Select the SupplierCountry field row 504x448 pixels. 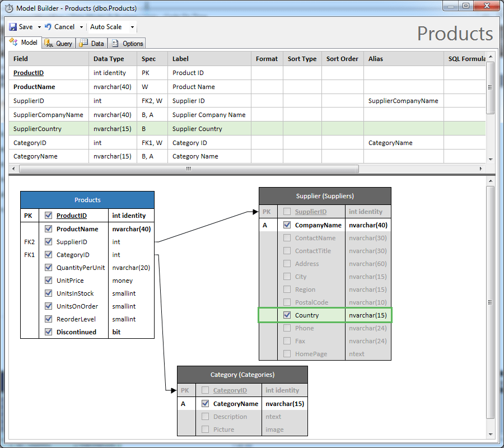[x=247, y=129]
